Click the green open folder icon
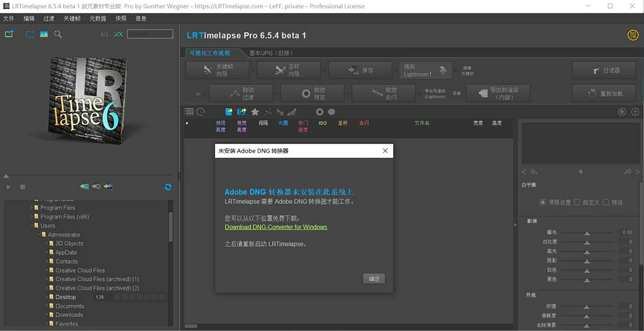 click(x=9, y=34)
